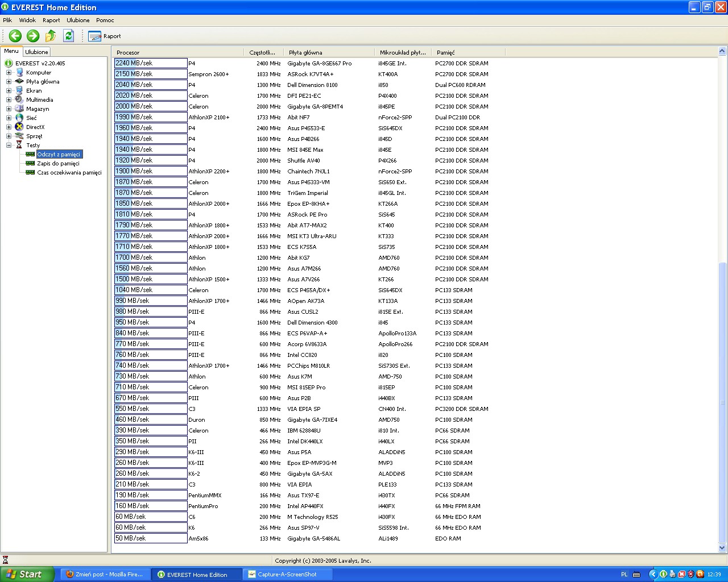Click the Zapis do pamięci memory chip icon
Image resolution: width=728 pixels, height=582 pixels.
(x=30, y=163)
